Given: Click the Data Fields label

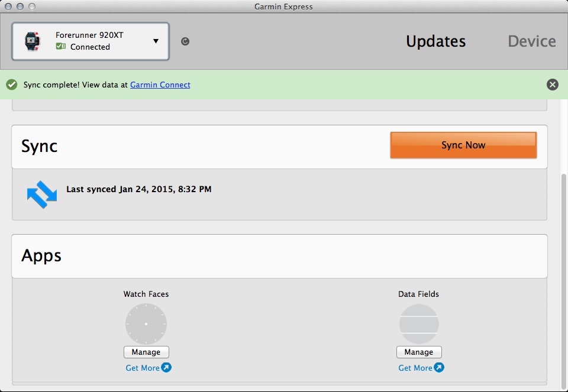Looking at the screenshot, I should [418, 294].
